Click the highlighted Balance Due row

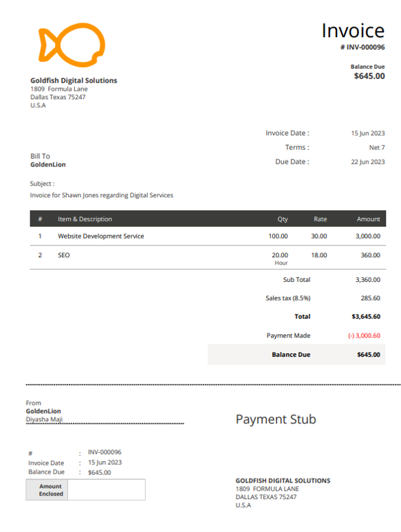(x=296, y=355)
